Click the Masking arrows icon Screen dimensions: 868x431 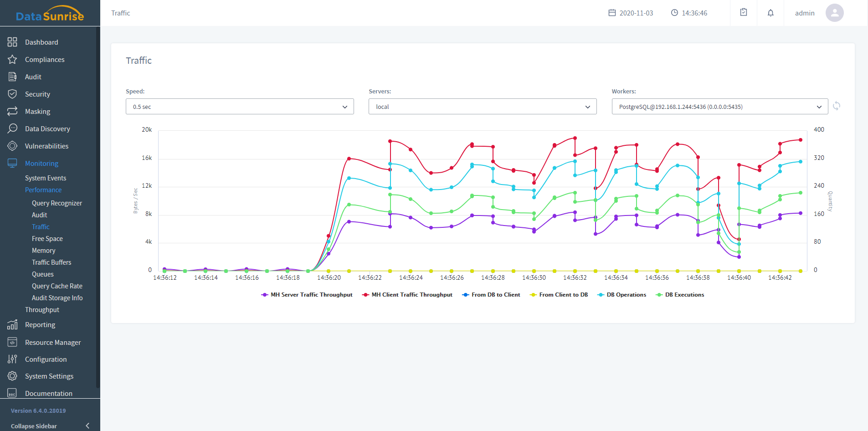click(12, 112)
